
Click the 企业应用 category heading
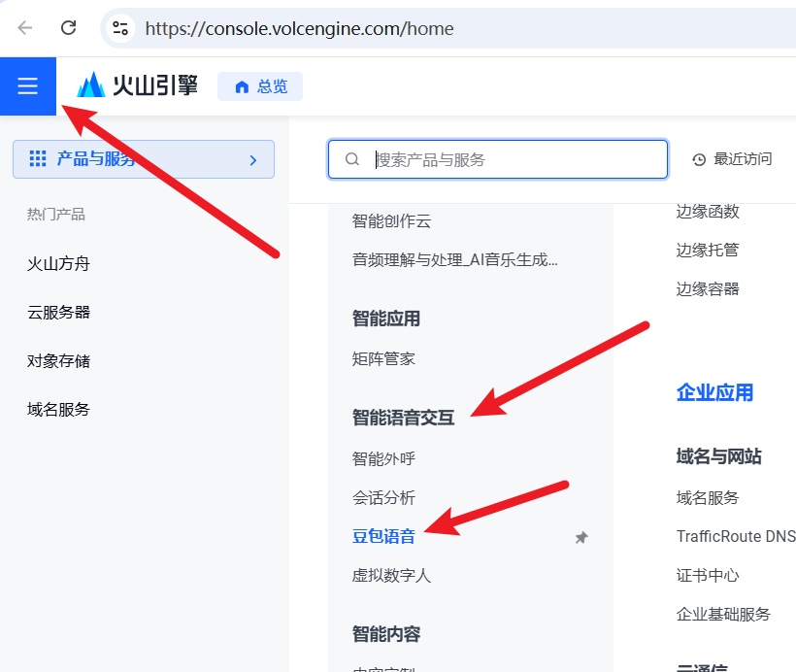point(714,392)
